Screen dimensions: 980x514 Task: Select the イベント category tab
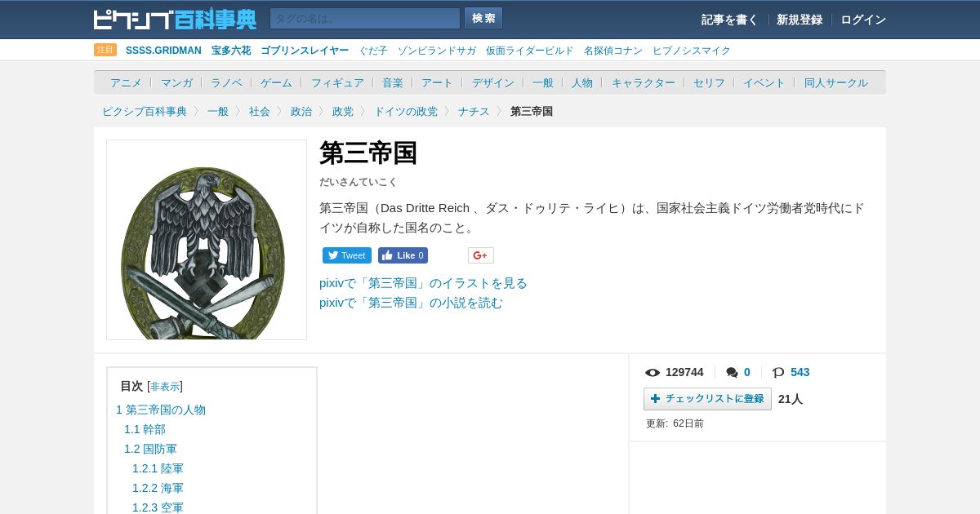(x=764, y=82)
